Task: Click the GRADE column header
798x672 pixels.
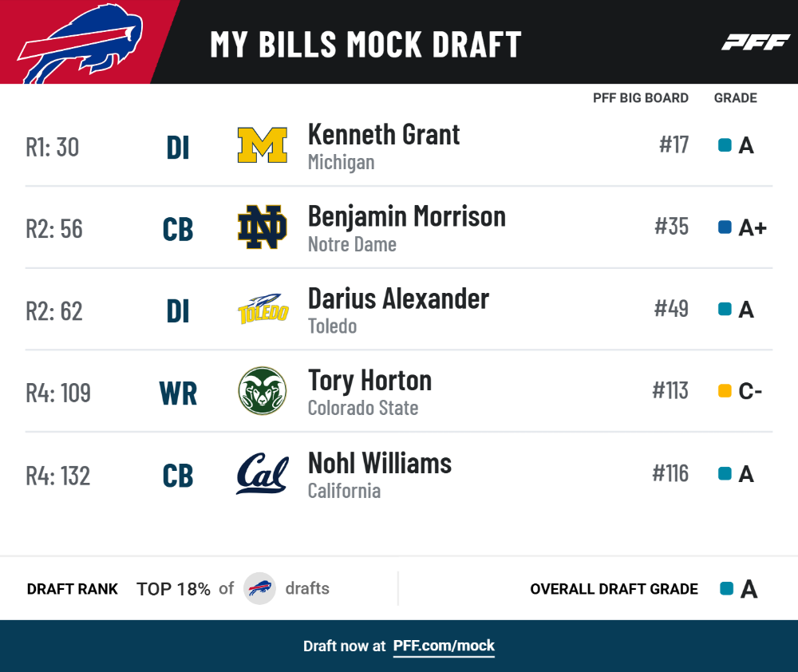Action: (x=736, y=97)
